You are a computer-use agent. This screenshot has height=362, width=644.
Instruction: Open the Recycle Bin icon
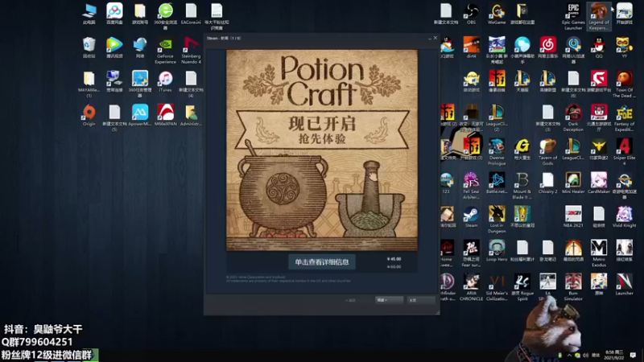(89, 47)
